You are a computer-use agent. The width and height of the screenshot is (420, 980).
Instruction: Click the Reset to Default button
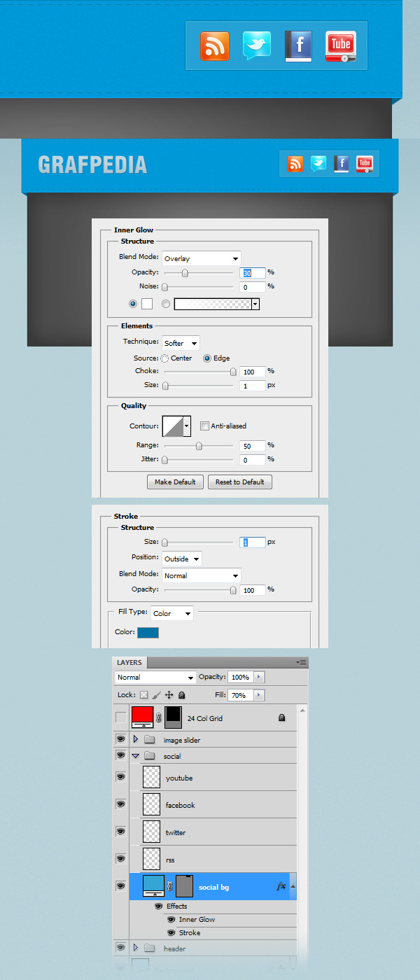click(x=239, y=482)
